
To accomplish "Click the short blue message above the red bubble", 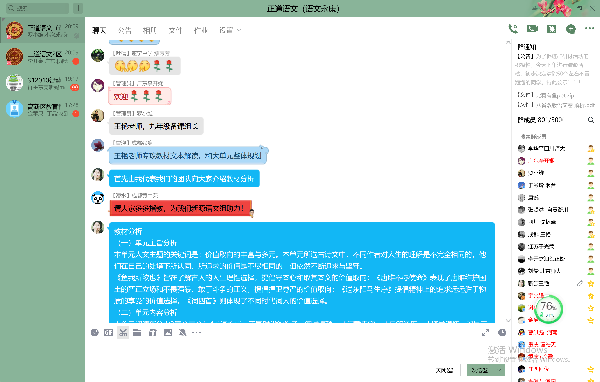I will click(184, 178).
